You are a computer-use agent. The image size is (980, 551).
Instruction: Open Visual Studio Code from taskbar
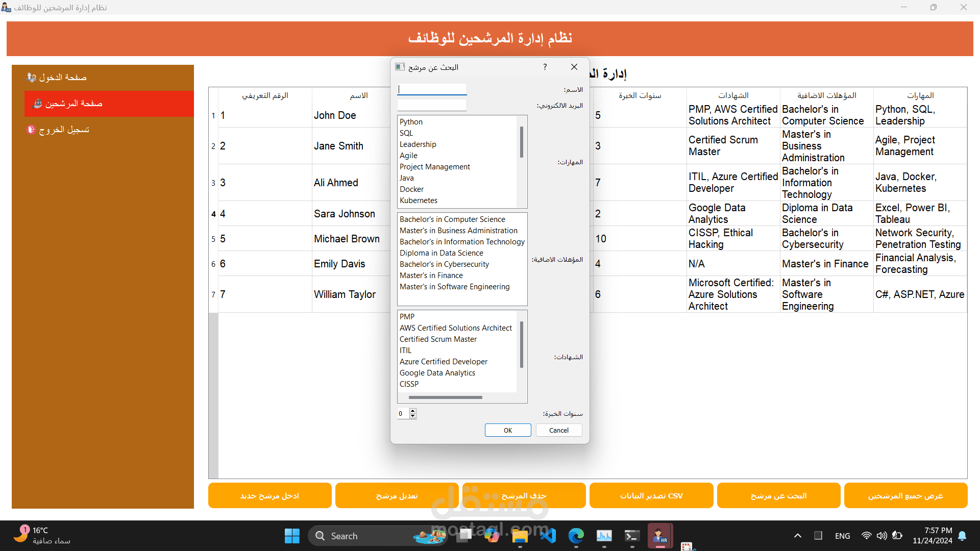548,536
